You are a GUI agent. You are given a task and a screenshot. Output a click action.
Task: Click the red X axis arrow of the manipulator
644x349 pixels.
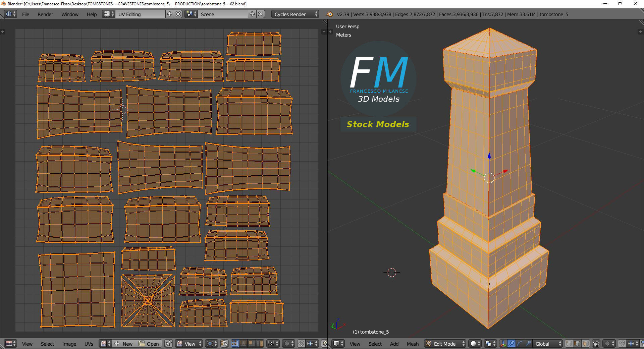(x=505, y=172)
